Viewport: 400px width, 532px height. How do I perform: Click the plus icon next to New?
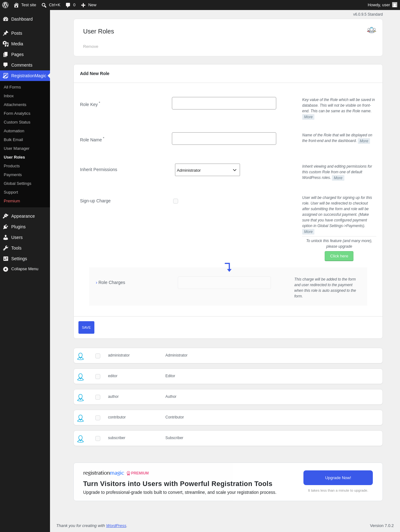coord(83,5)
